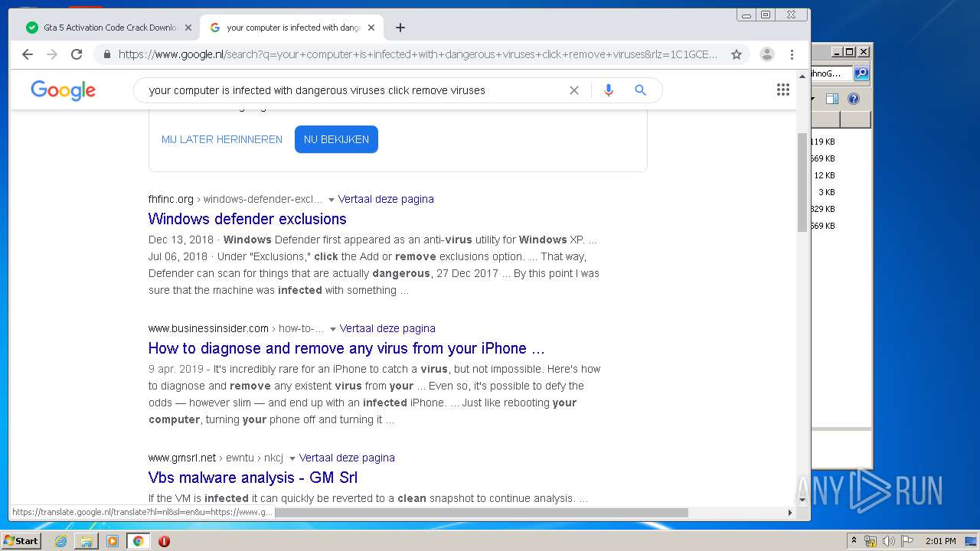Click the network tray icon
The image size is (980, 551).
click(871, 541)
